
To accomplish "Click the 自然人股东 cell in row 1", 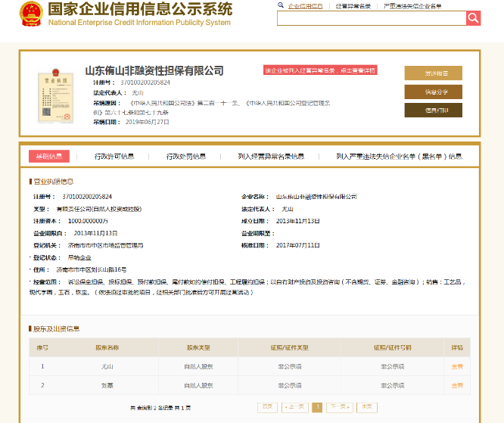I will [198, 366].
